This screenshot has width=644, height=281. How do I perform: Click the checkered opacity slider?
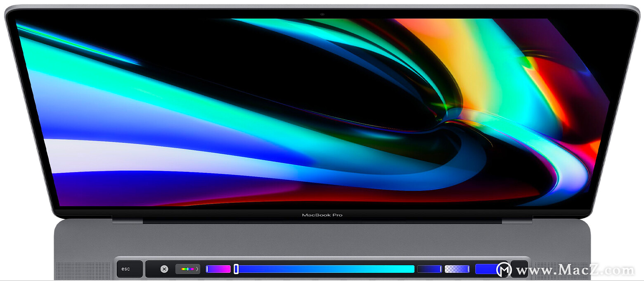457,269
